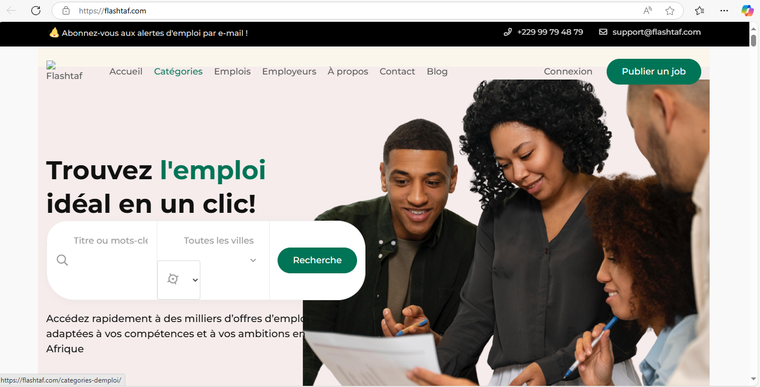Click the browser back arrow
760x387 pixels.
point(11,11)
